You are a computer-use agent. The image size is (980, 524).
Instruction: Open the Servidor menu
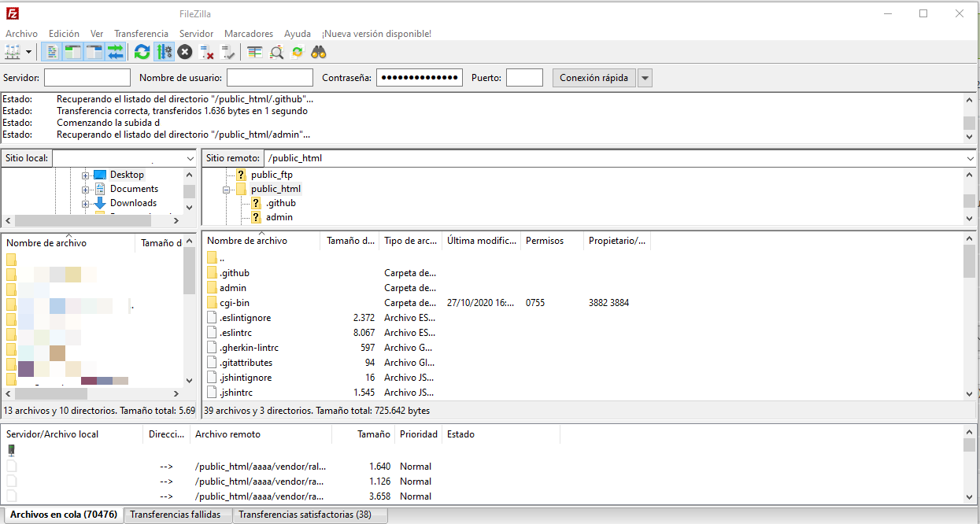(196, 34)
